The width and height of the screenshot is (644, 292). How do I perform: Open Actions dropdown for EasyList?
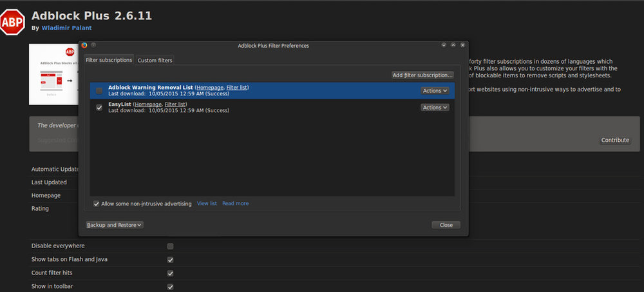coord(435,108)
